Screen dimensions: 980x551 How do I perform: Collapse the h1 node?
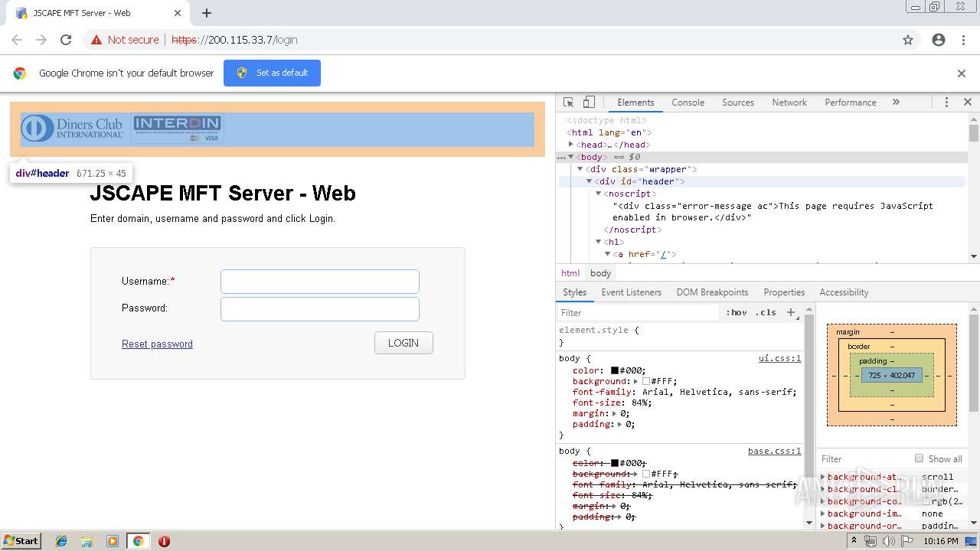click(598, 242)
